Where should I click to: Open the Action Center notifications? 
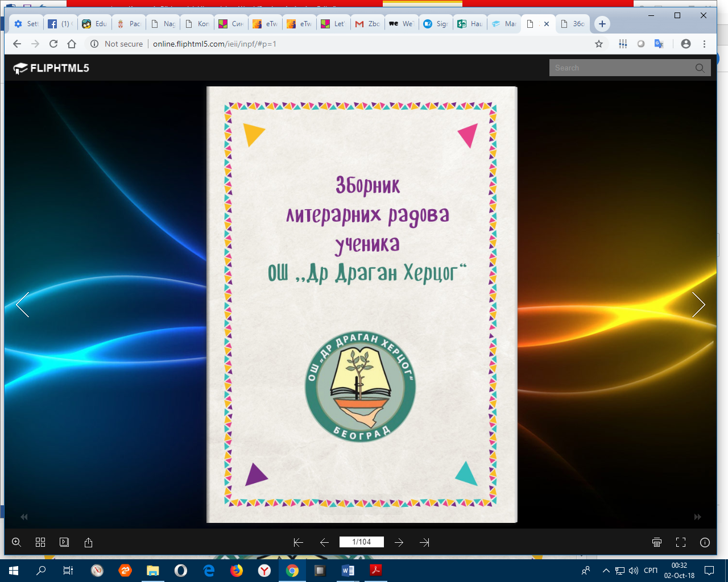pos(709,571)
